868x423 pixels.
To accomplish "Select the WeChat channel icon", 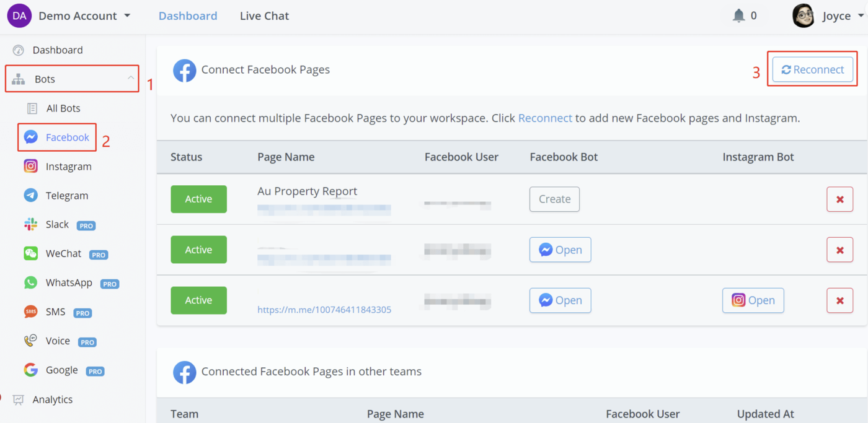I will (x=30, y=254).
